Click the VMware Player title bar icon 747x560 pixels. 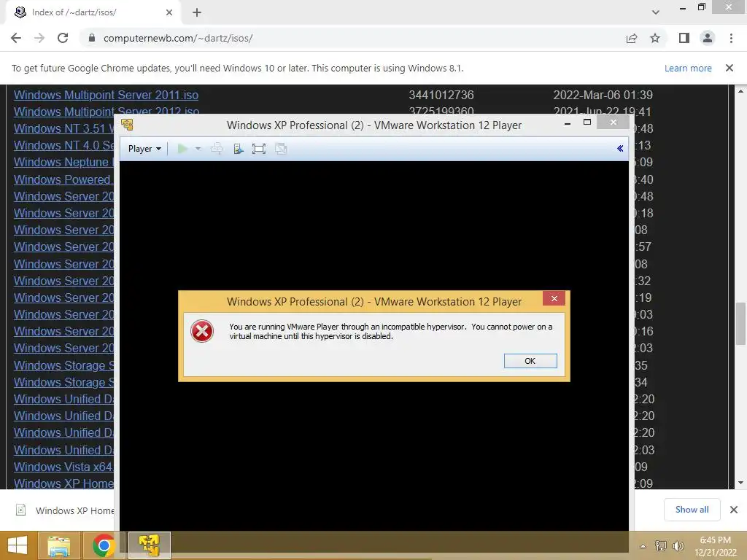click(x=127, y=125)
